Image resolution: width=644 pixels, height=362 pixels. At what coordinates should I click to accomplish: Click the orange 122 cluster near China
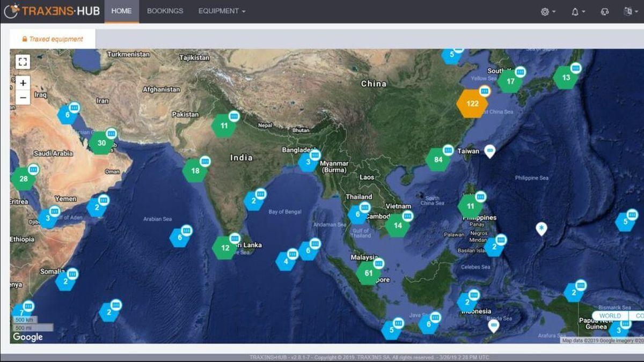[x=472, y=104]
